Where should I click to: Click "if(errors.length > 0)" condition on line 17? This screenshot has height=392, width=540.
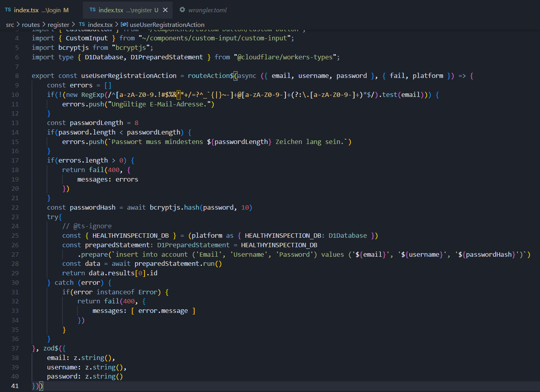[x=87, y=160]
